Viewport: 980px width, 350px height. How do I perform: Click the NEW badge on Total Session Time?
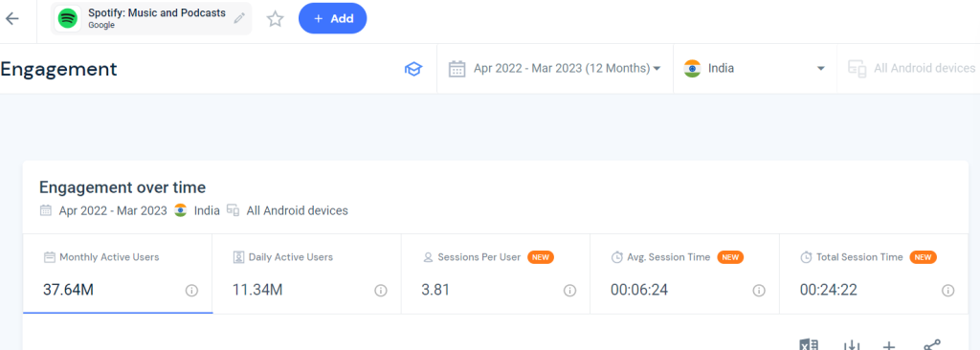point(924,257)
